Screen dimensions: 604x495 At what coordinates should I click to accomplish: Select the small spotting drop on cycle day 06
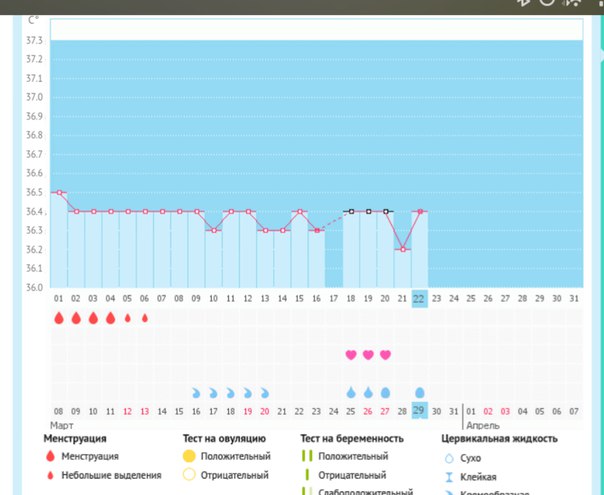click(145, 318)
